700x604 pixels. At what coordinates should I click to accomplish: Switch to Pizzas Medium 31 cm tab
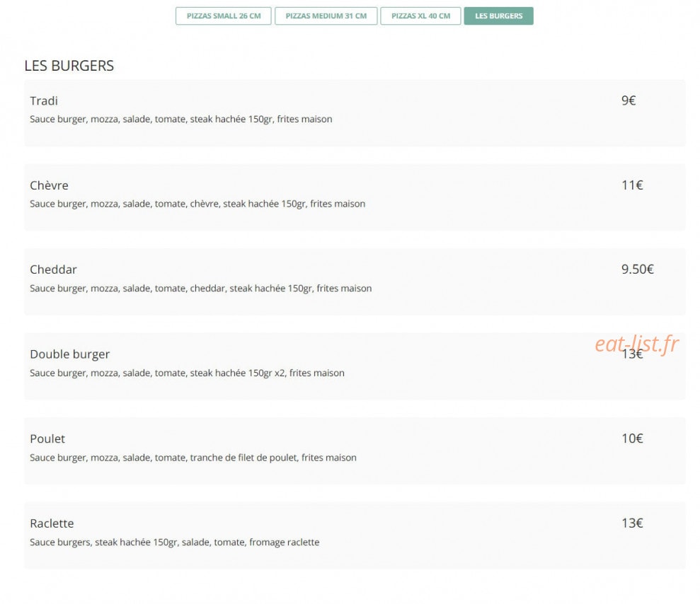click(x=326, y=16)
